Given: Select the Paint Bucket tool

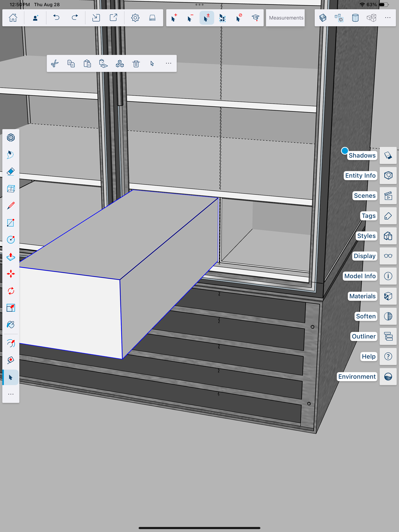Looking at the screenshot, I should [x=11, y=325].
